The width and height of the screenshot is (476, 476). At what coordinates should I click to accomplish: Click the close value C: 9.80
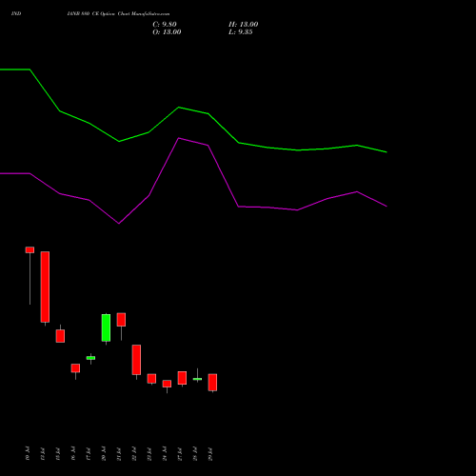click(x=165, y=25)
